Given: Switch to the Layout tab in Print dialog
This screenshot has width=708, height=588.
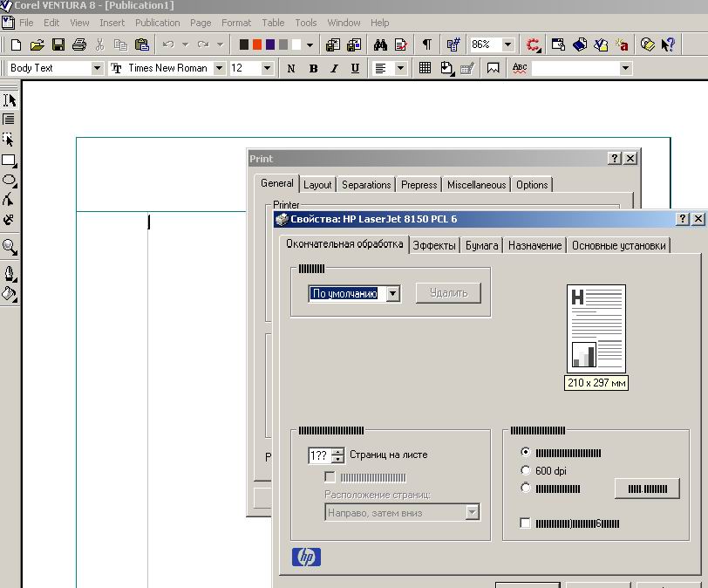Looking at the screenshot, I should point(317,185).
